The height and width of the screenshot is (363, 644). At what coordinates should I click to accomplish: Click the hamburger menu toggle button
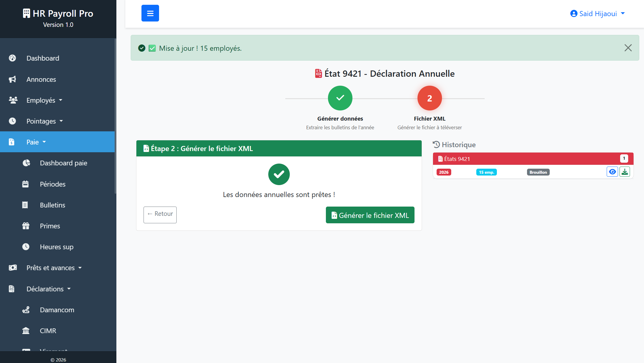tap(150, 13)
